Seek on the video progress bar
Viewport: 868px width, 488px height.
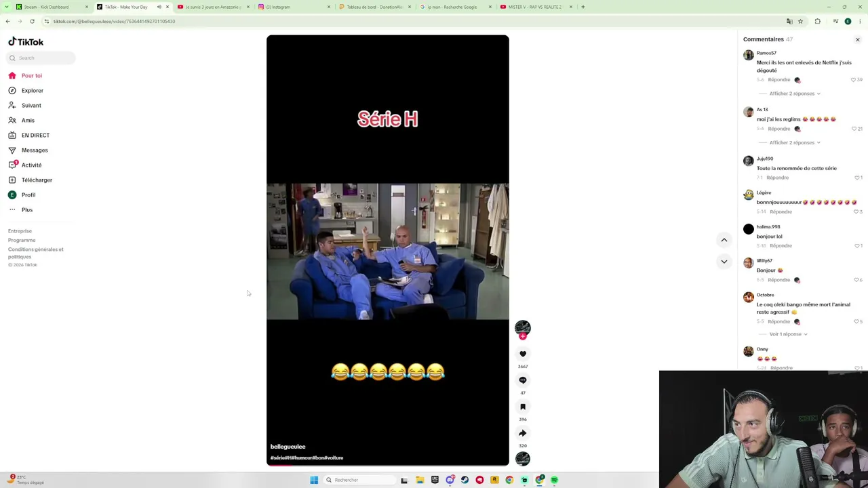pos(388,465)
